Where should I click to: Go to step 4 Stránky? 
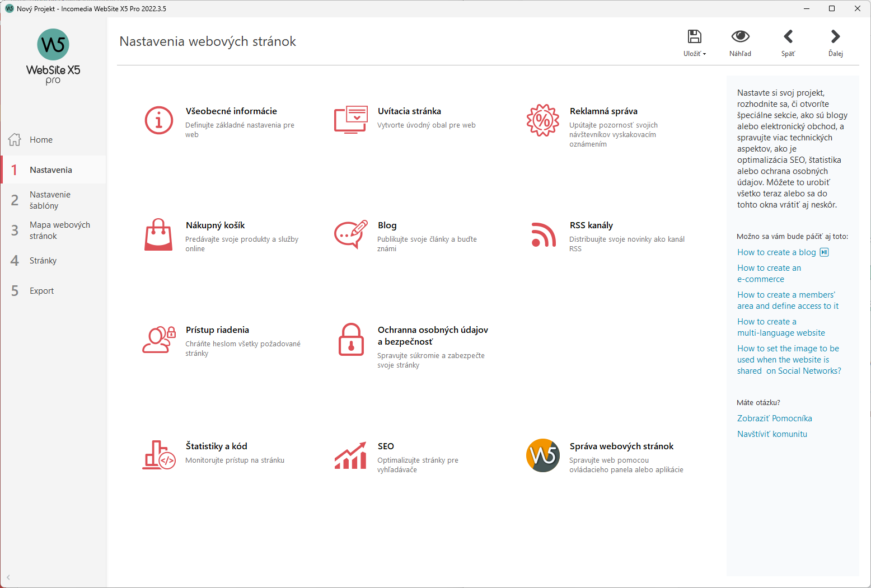click(53, 261)
